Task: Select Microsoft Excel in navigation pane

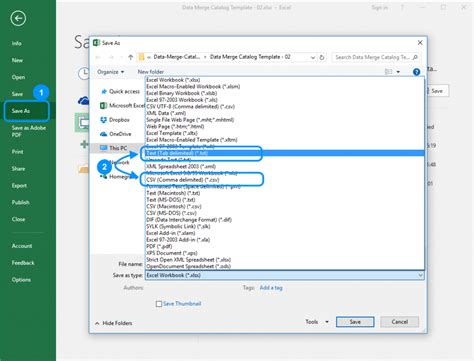Action: coord(122,105)
